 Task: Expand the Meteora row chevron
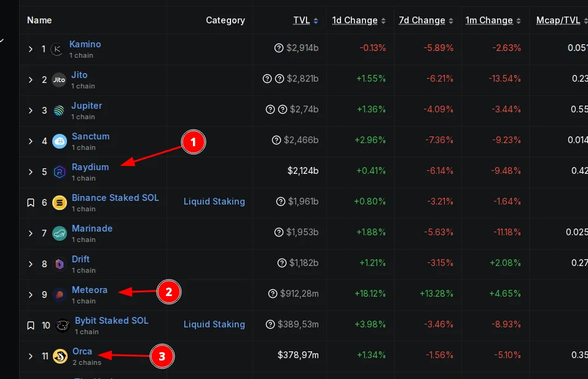(x=31, y=295)
